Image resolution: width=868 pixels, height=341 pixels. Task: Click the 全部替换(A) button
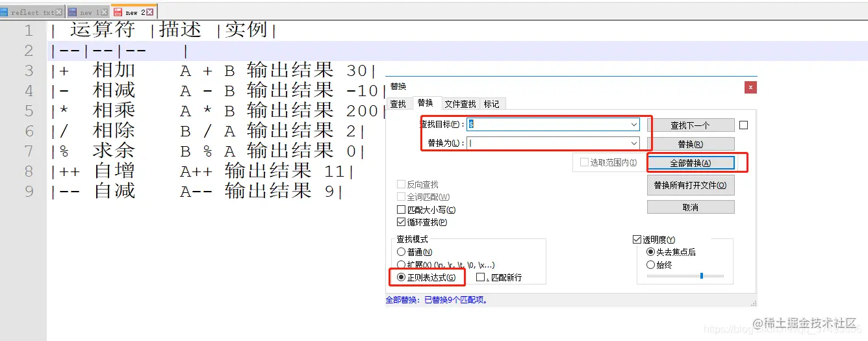pyautogui.click(x=691, y=163)
